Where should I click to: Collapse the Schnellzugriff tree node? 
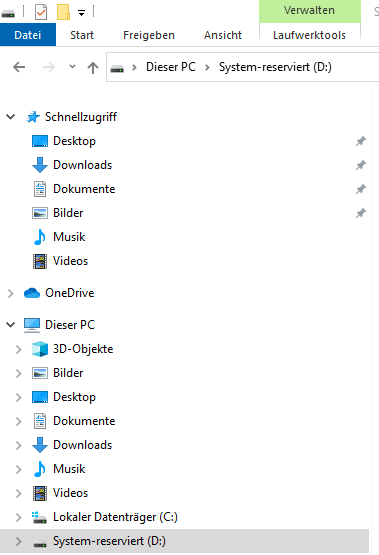coord(11,116)
